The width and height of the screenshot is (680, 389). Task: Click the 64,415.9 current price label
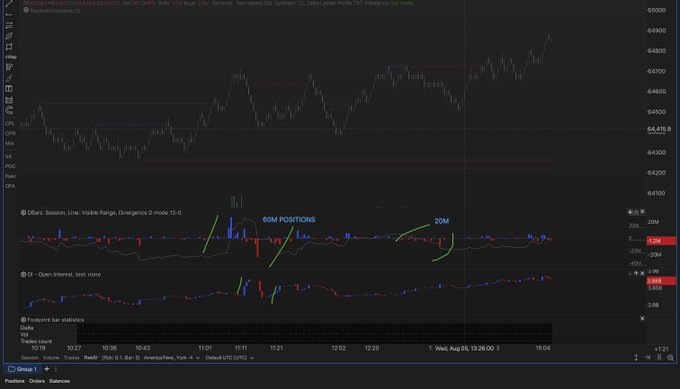coord(659,129)
